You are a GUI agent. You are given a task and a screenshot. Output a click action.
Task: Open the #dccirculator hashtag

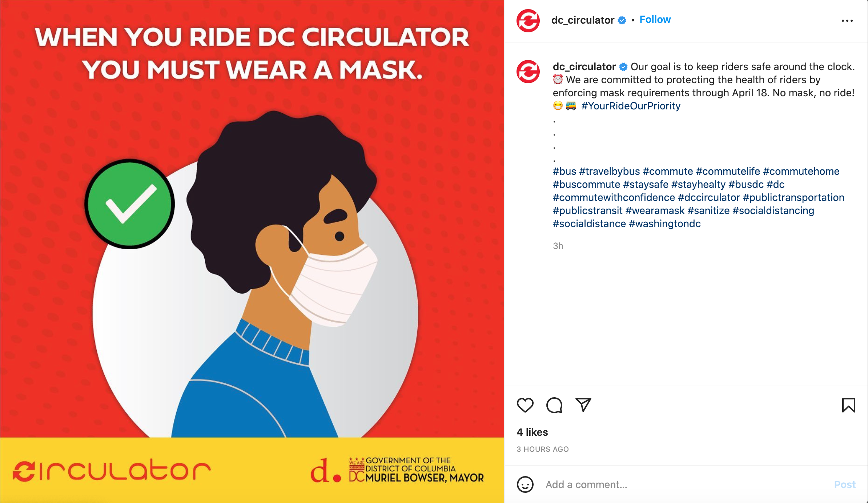[709, 197]
